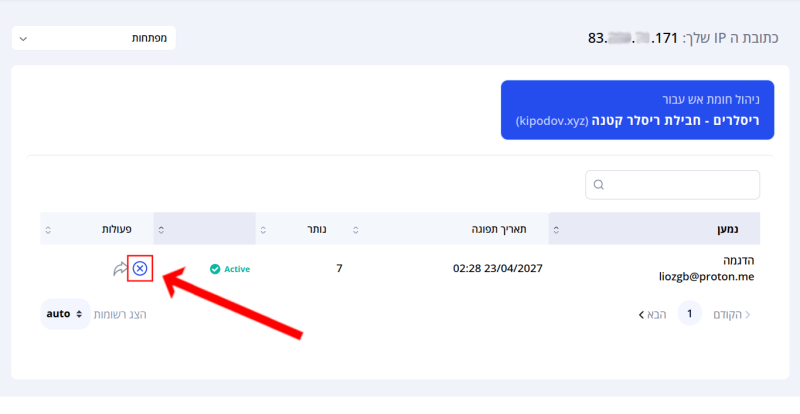
Task: Go to הקודם previous page
Action: (x=732, y=314)
